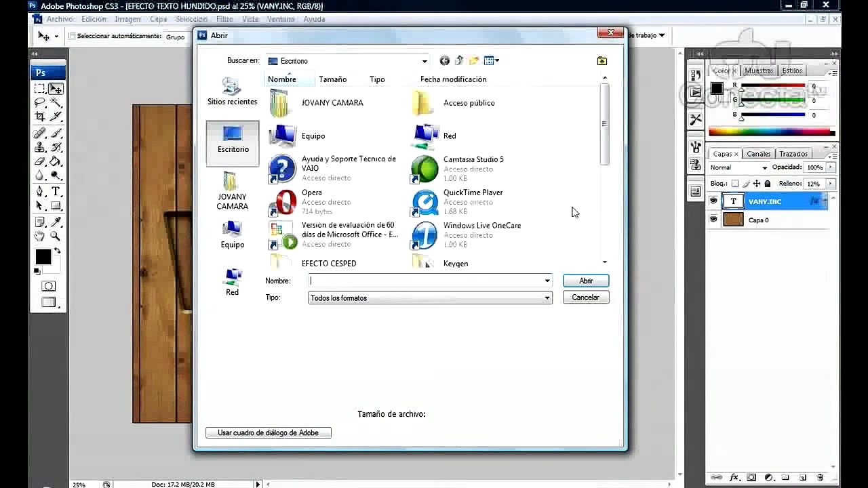
Task: Click the Abrir button
Action: tap(586, 281)
